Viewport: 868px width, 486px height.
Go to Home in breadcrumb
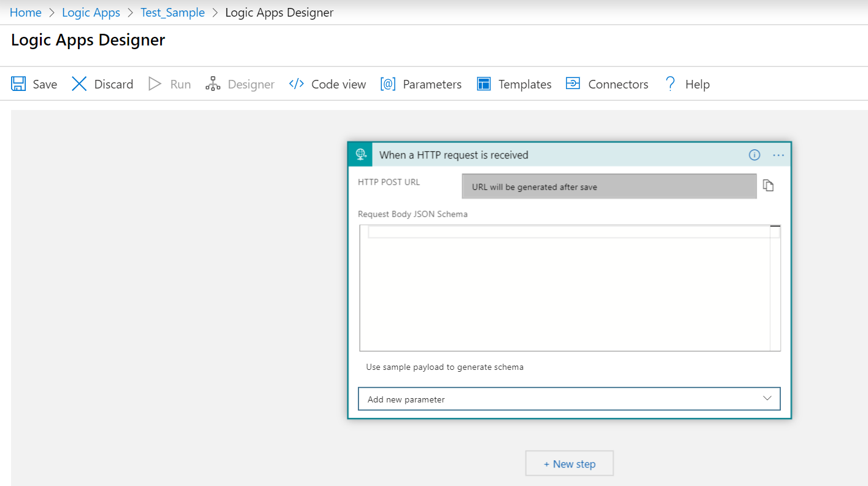tap(26, 13)
